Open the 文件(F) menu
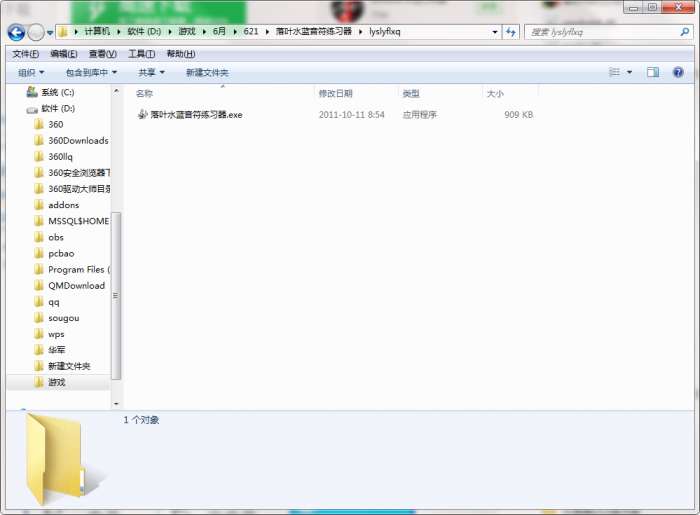The image size is (700, 515). coord(25,54)
